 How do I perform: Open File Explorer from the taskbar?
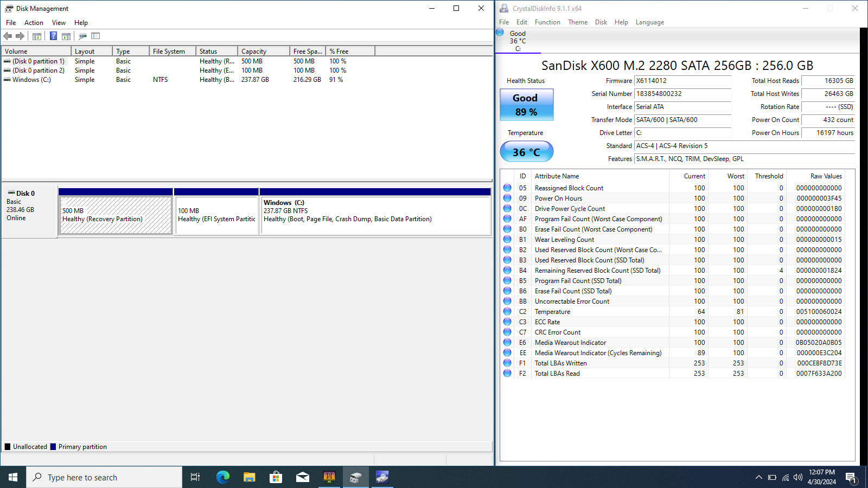249,477
